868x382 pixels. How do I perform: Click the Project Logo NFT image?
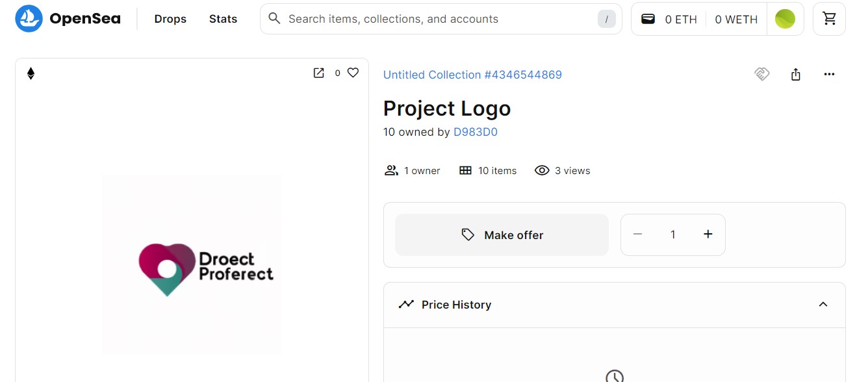192,264
